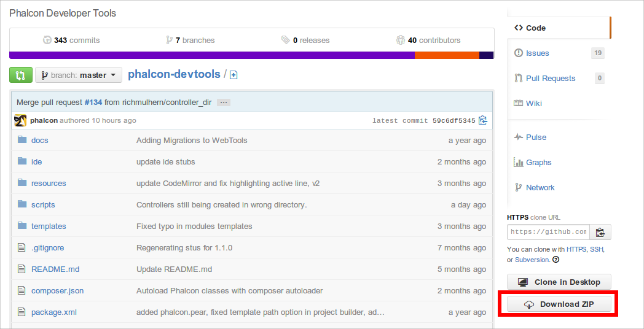Click the HTTPS clone URL field
This screenshot has width=644, height=329.
pos(548,232)
